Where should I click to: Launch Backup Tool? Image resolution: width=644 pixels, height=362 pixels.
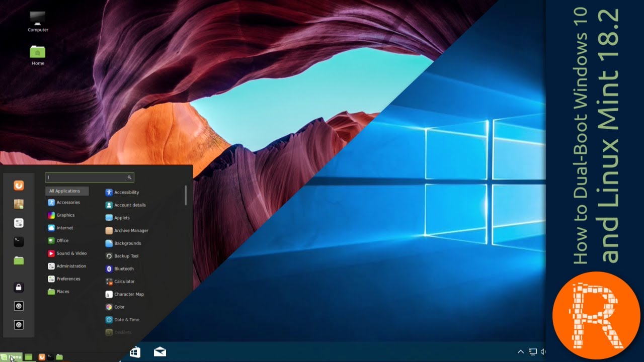[122, 256]
